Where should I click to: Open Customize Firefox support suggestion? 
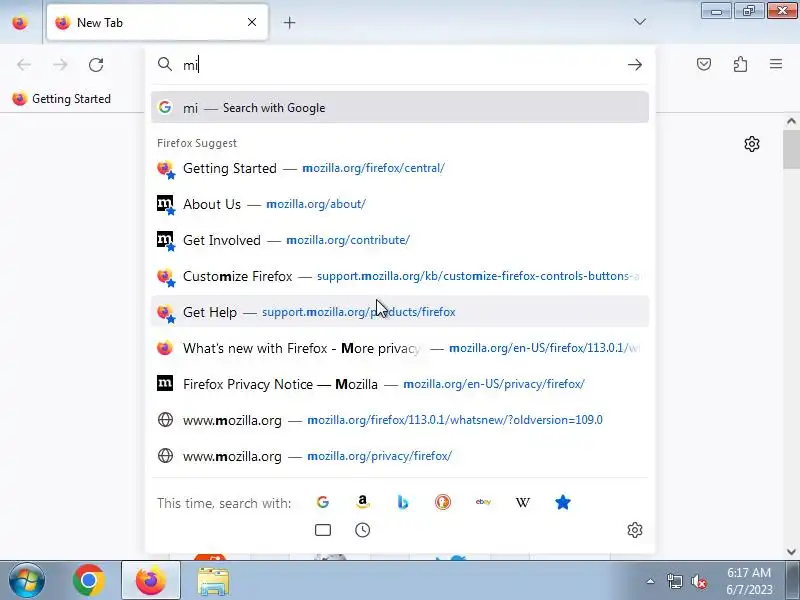[x=400, y=276]
